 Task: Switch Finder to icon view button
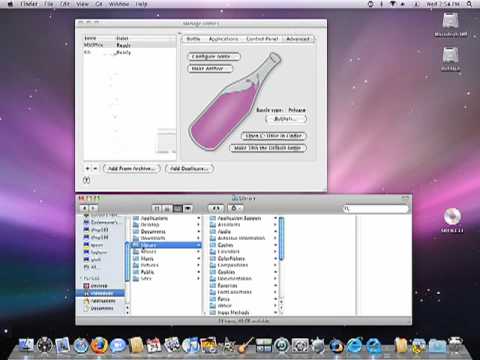pos(157,208)
